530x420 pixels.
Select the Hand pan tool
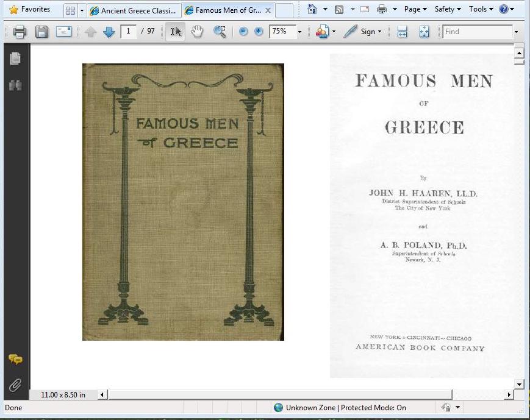pos(197,32)
